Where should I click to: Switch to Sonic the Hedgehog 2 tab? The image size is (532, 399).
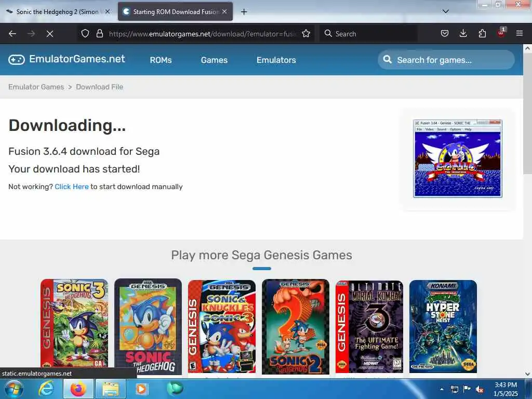(x=57, y=12)
